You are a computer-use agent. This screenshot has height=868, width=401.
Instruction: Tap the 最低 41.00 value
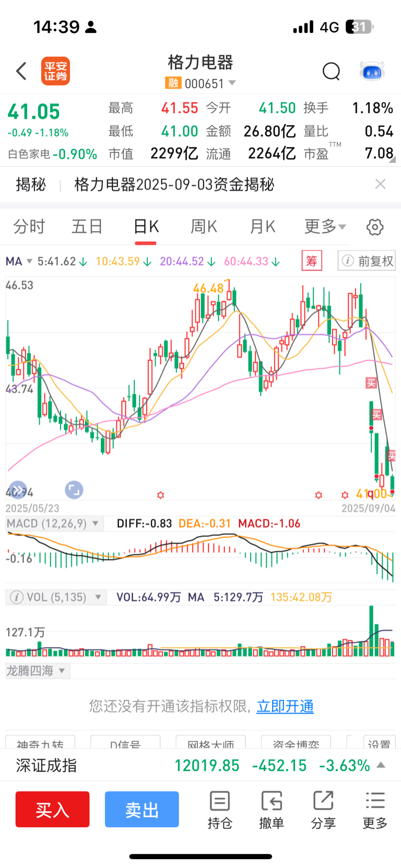(x=180, y=131)
